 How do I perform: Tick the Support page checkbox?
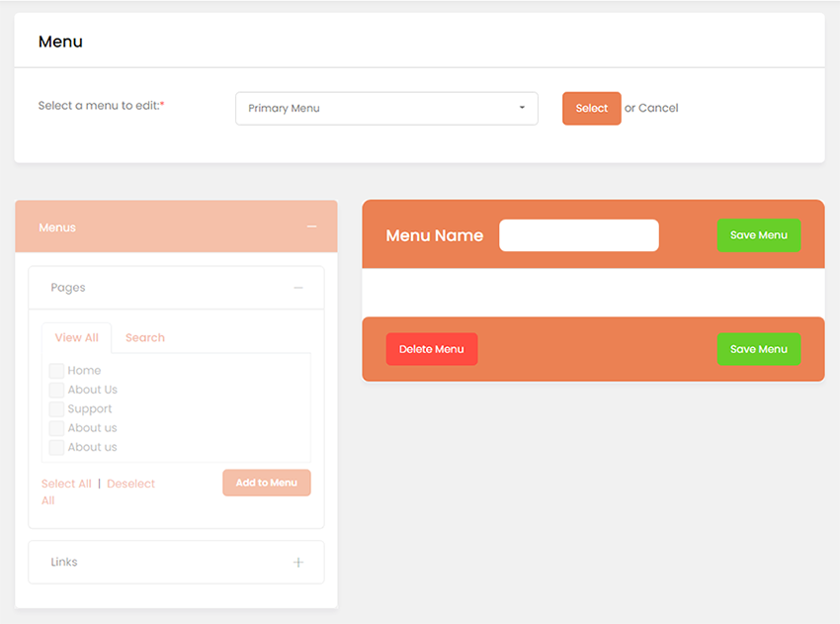(x=57, y=409)
